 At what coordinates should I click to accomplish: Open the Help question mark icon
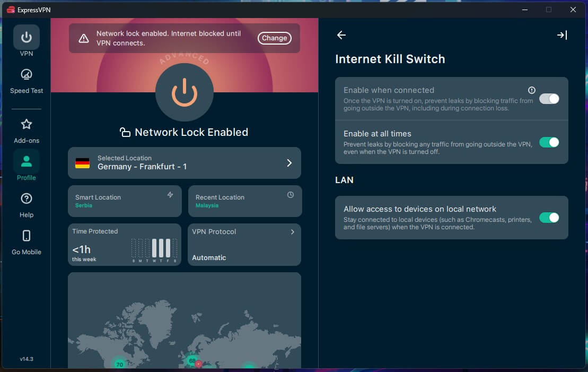pyautogui.click(x=27, y=198)
